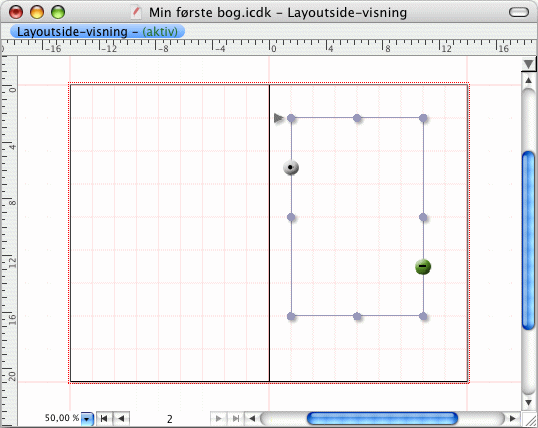The width and height of the screenshot is (538, 428).
Task: Click the vertical scrollbar down arrow
Action: (528, 403)
